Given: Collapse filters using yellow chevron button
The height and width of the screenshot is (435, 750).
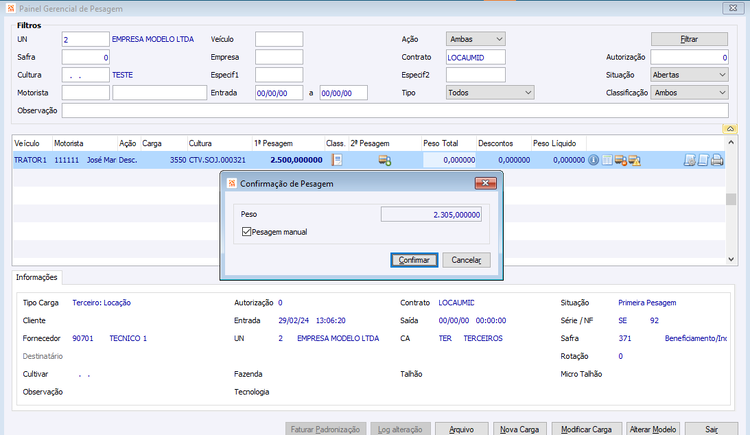Looking at the screenshot, I should click(x=730, y=129).
